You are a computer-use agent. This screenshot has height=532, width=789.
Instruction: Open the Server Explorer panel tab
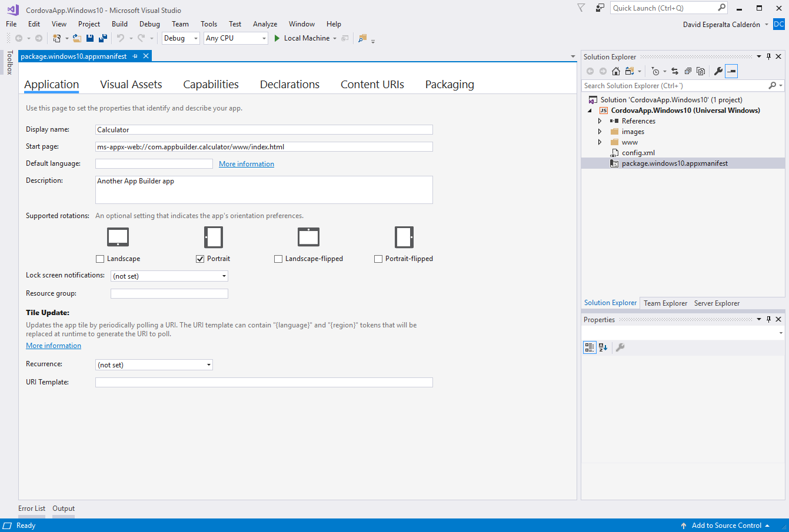tap(717, 303)
